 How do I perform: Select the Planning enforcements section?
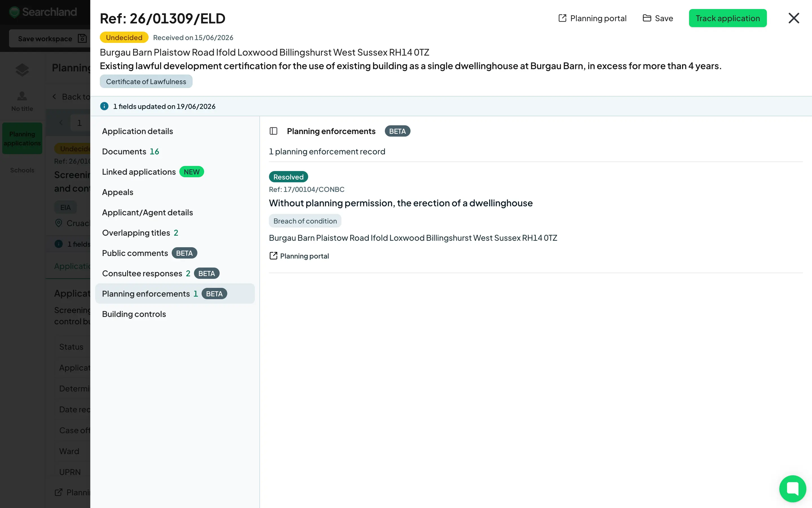pos(175,294)
